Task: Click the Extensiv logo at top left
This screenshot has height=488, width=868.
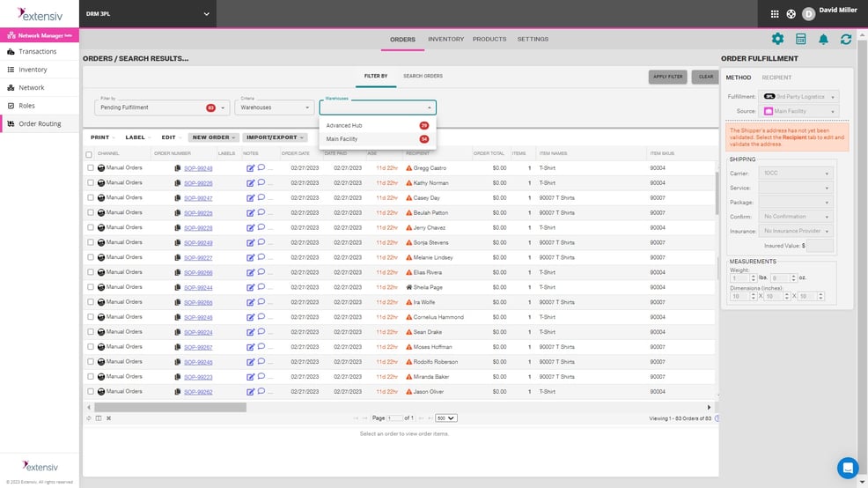Action: [40, 14]
